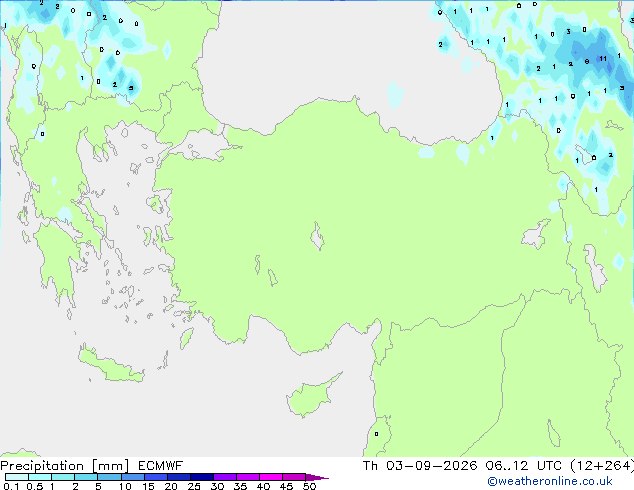Click the 40–45 mm bright magenta legend swatch
Image resolution: width=634 pixels, height=490 pixels.
pos(271,477)
